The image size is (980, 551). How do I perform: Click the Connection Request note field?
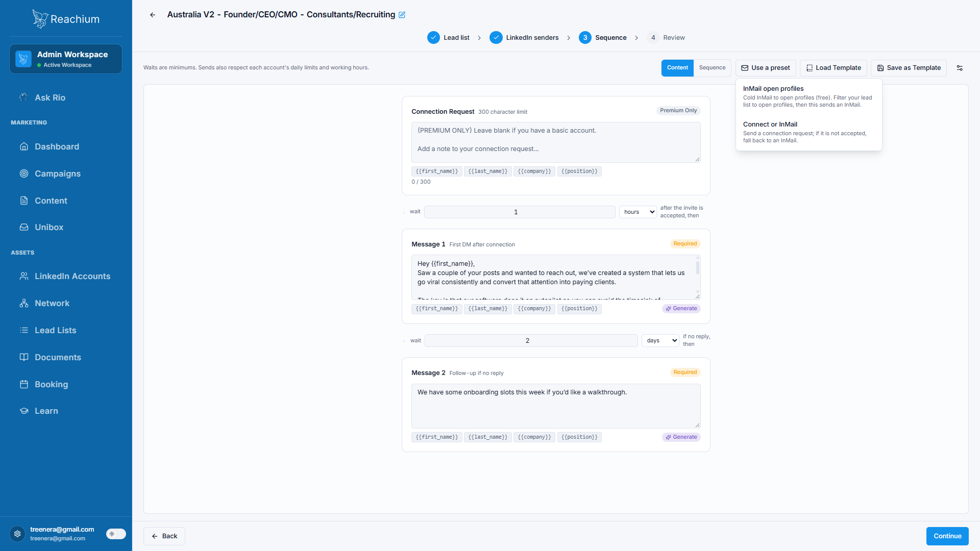click(x=556, y=142)
